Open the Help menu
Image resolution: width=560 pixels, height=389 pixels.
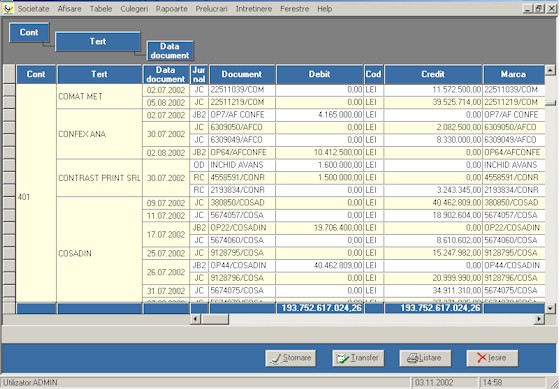(325, 9)
